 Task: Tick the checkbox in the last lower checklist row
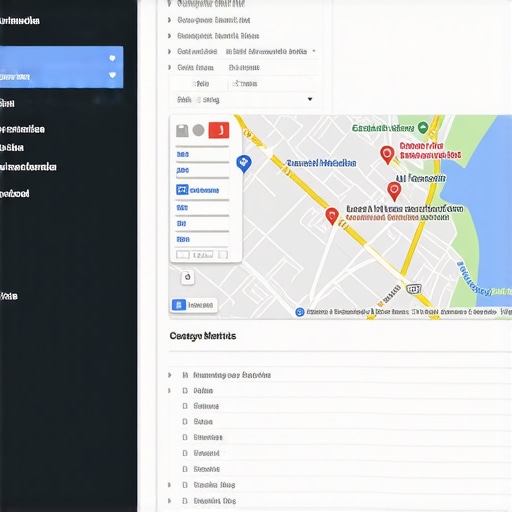(x=185, y=501)
